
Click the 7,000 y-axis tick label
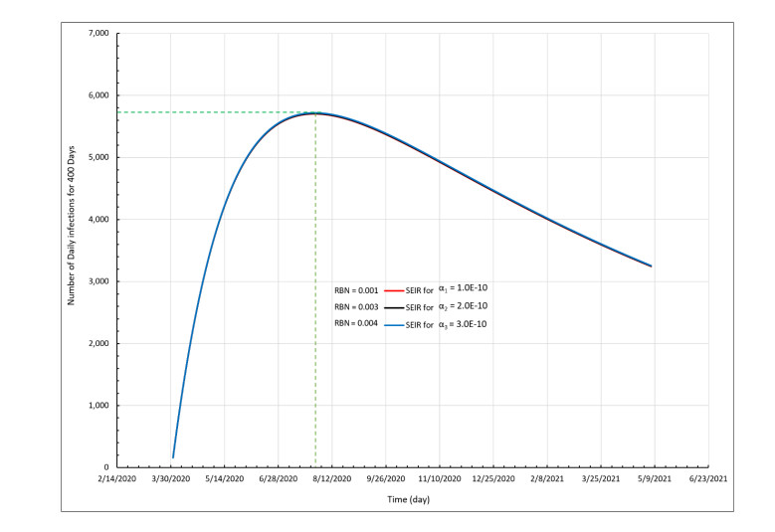pos(97,34)
